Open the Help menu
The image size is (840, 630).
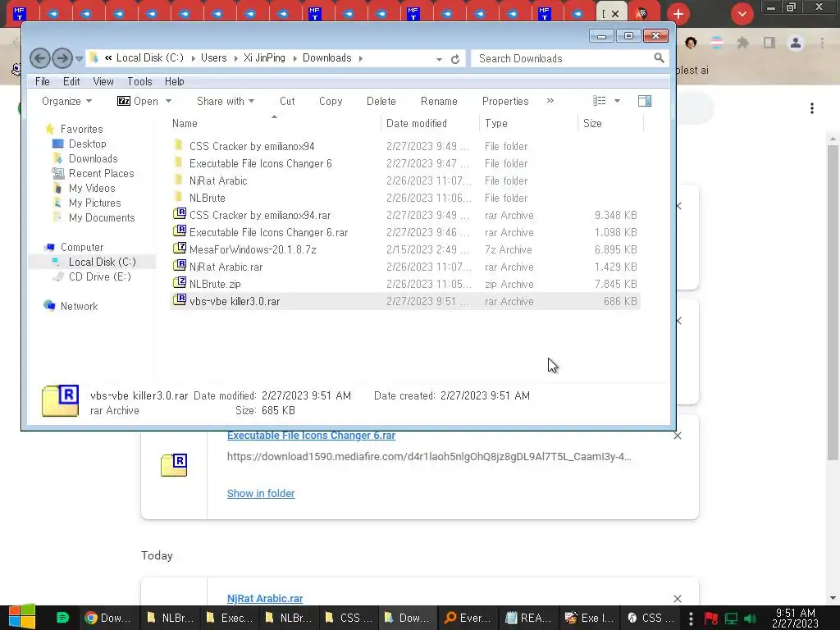tap(174, 81)
